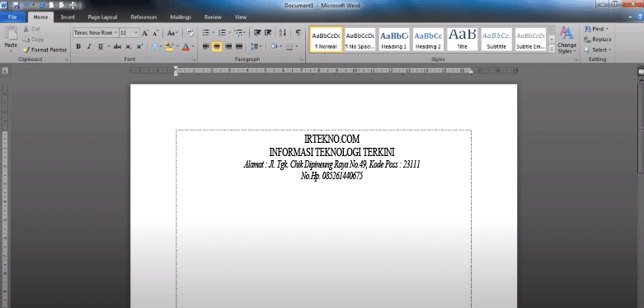Toggle justify alignment
Screen dimensions: 644x308
238,46
